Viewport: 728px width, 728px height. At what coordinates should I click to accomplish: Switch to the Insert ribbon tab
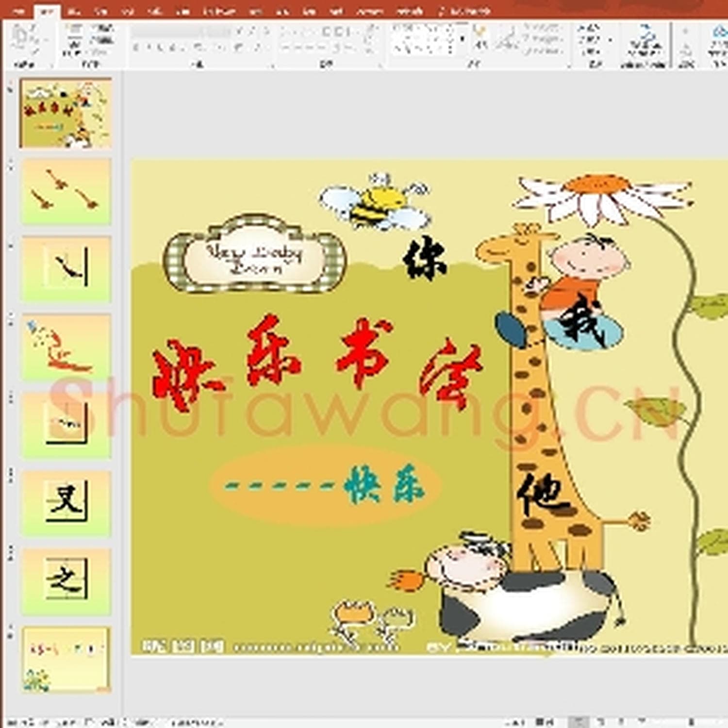tap(74, 11)
